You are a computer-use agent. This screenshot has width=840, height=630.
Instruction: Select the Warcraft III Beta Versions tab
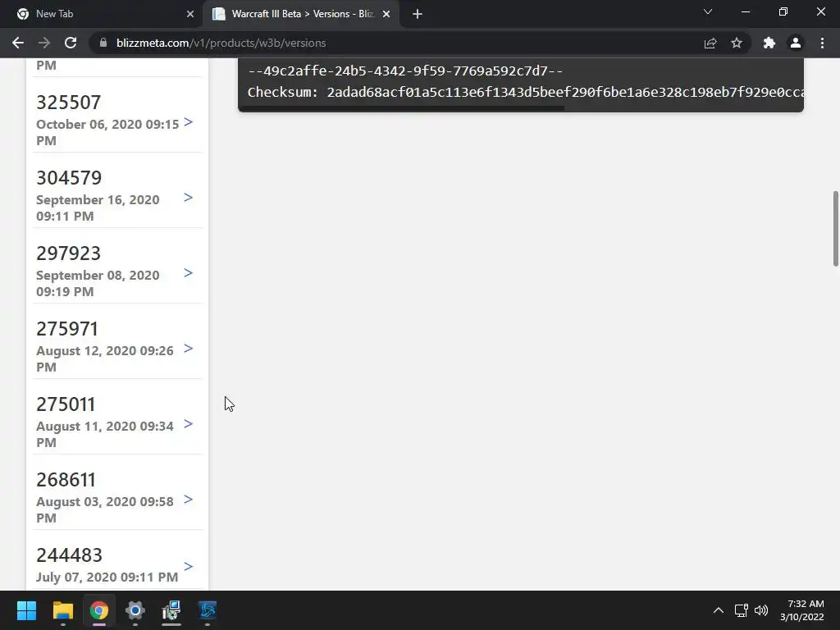pyautogui.click(x=301, y=14)
